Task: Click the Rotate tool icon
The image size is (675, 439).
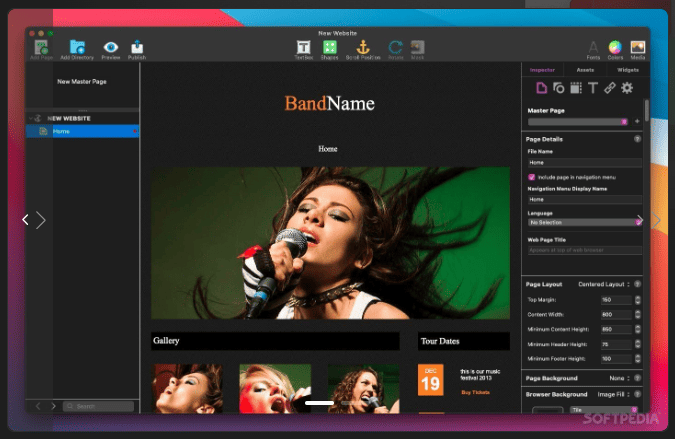Action: click(x=395, y=47)
